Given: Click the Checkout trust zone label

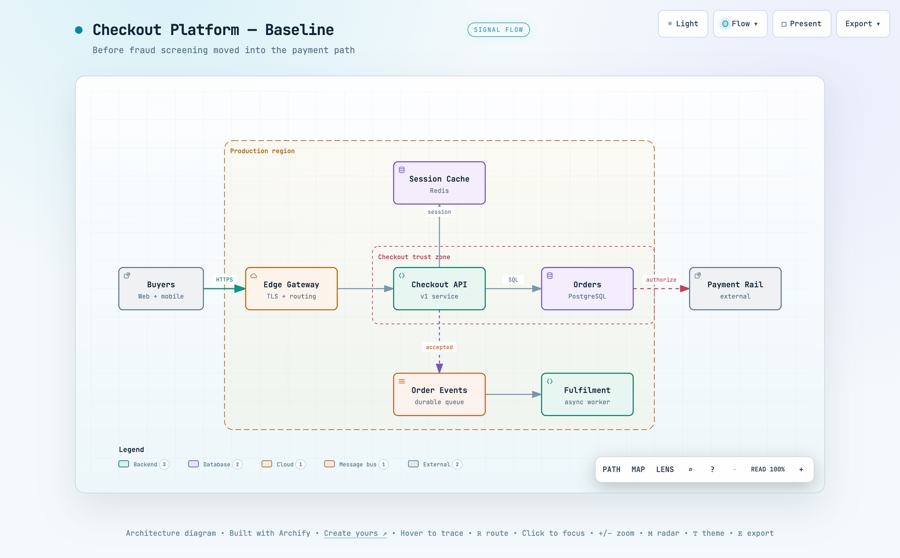Looking at the screenshot, I should [x=414, y=257].
